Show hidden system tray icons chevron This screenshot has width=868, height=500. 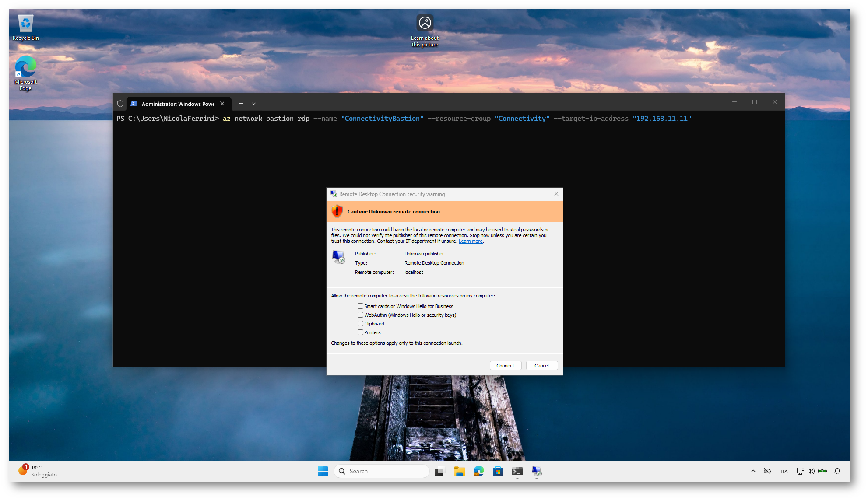click(x=753, y=471)
